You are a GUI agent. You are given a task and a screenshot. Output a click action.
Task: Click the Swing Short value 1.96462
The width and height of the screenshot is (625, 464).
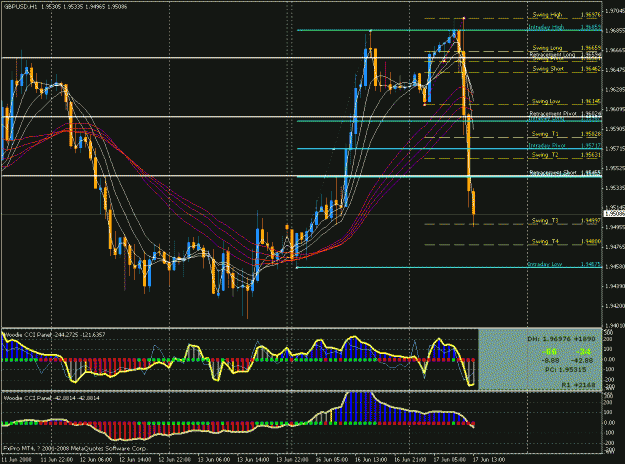pyautogui.click(x=591, y=69)
